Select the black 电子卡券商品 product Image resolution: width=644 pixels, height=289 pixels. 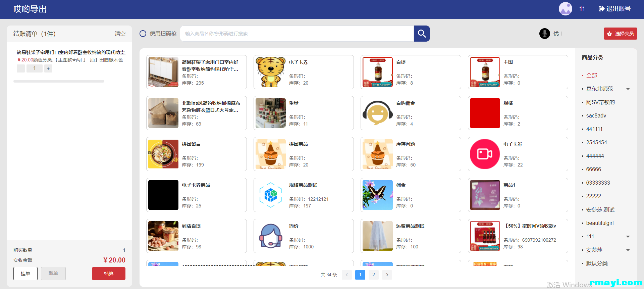[163, 195]
